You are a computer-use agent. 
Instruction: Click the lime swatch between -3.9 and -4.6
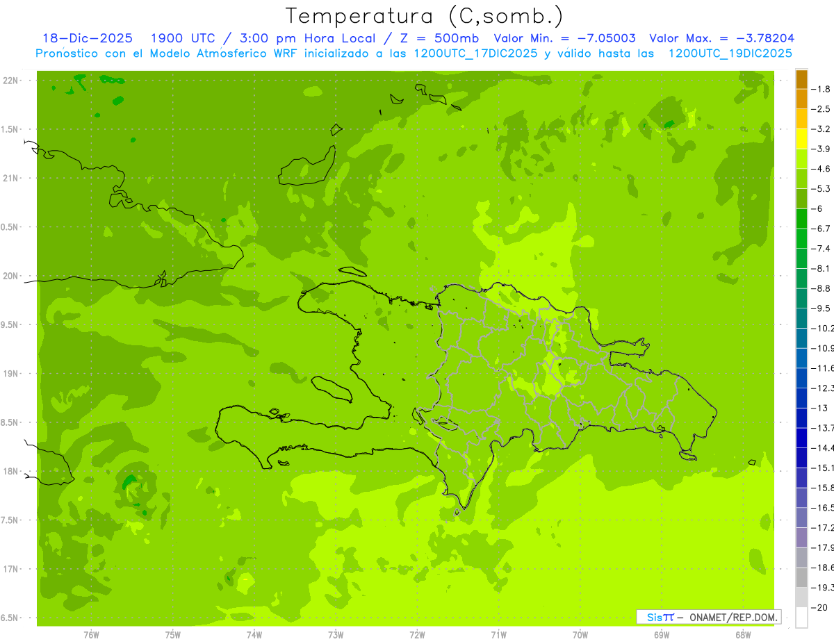pyautogui.click(x=801, y=158)
